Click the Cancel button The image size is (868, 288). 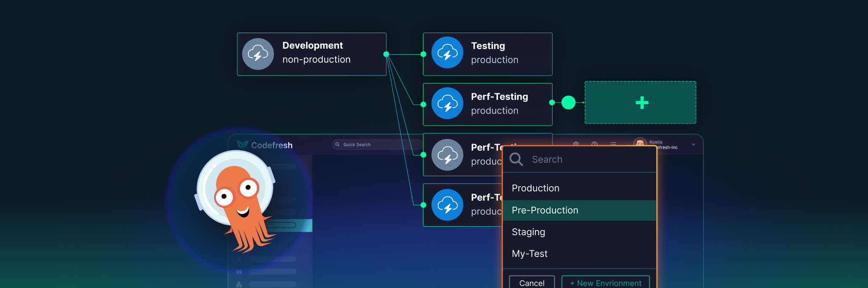[x=532, y=282]
